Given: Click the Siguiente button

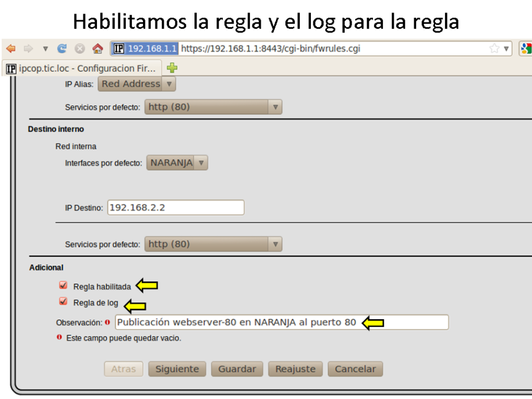Looking at the screenshot, I should tap(177, 368).
